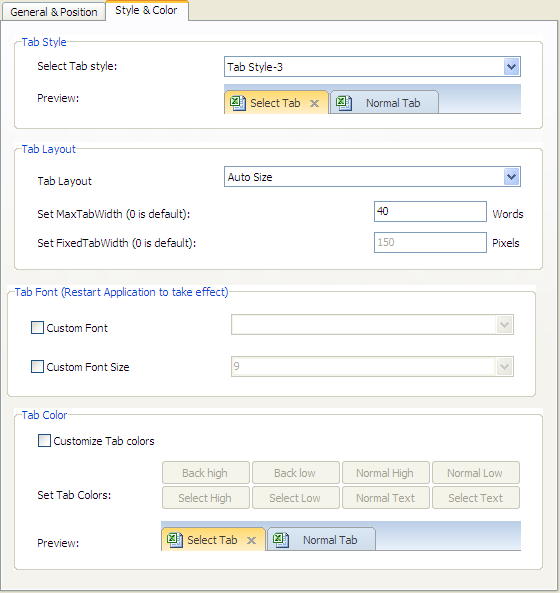Click the Back high color button
The image size is (560, 593).
tap(206, 473)
